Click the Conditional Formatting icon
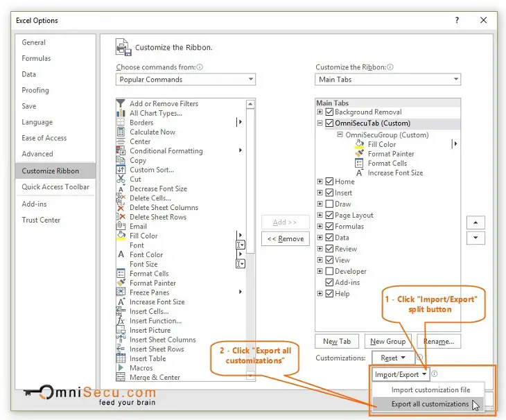506x420 pixels. pyautogui.click(x=121, y=150)
